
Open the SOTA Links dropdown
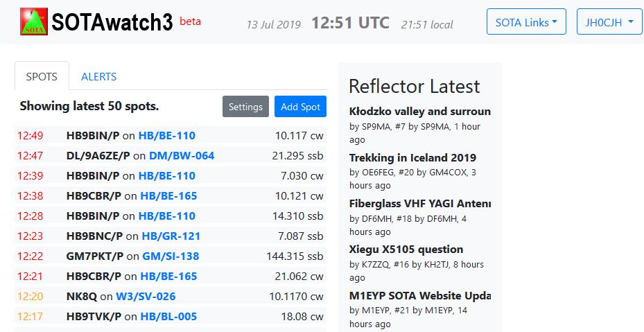pyautogui.click(x=526, y=21)
